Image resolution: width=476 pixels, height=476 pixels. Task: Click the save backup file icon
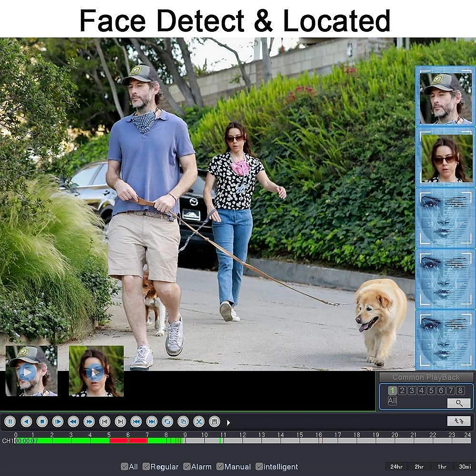(x=214, y=422)
